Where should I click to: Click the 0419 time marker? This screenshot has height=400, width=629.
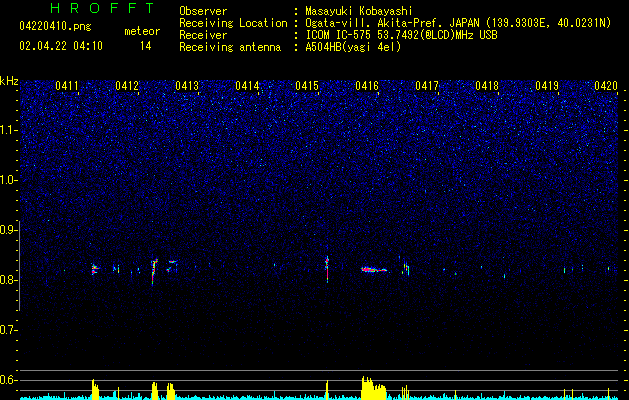[547, 86]
